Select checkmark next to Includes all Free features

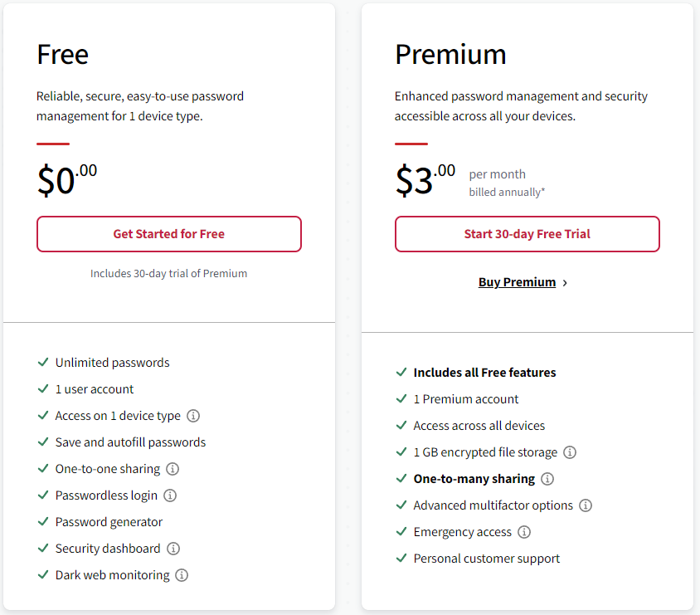point(401,372)
